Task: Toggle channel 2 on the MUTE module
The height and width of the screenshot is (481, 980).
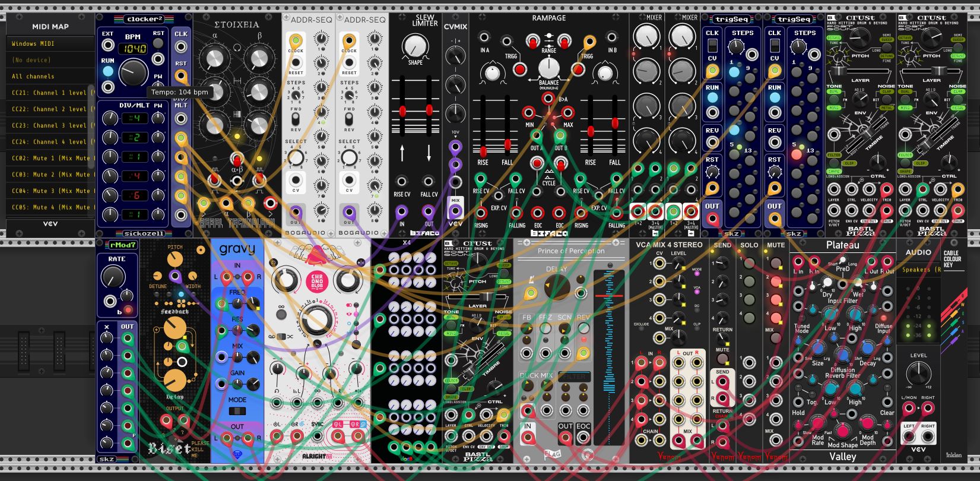Action: pos(775,282)
